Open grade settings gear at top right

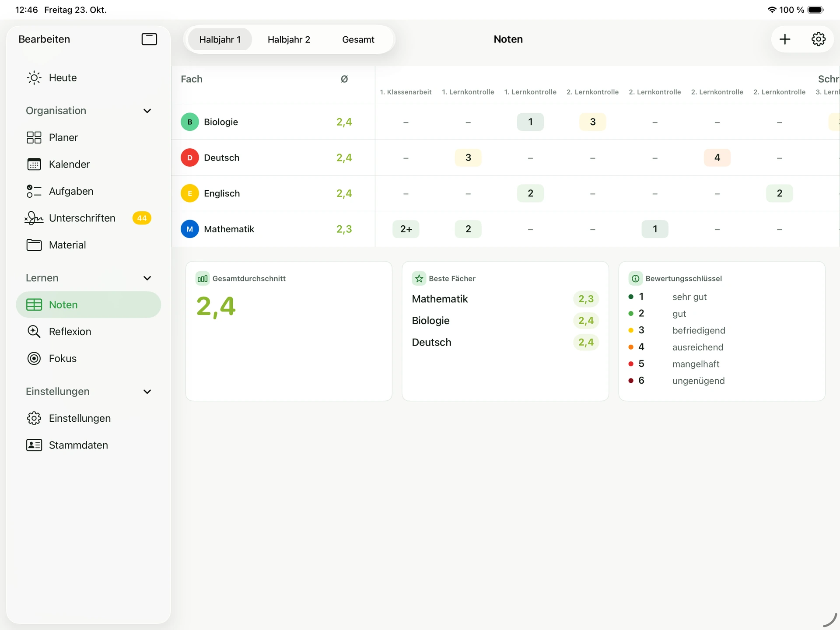(819, 39)
